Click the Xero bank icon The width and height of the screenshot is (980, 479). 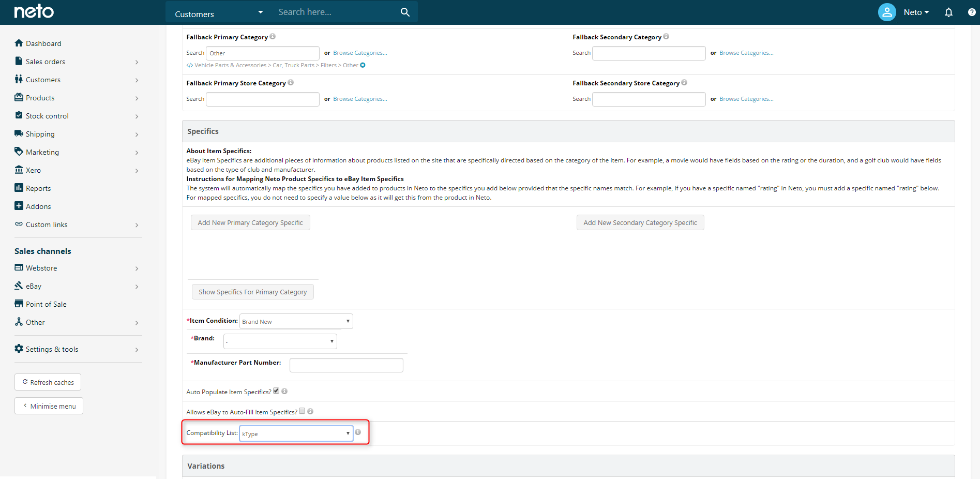click(19, 170)
